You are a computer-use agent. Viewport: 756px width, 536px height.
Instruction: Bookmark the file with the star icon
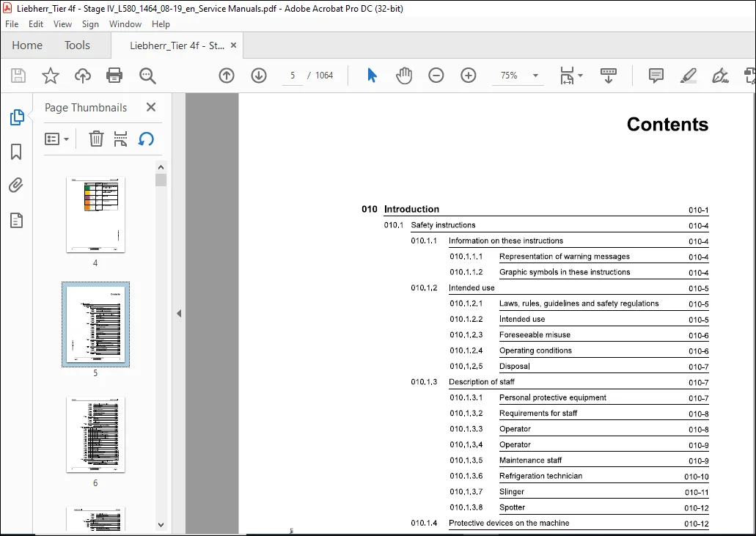(50, 76)
